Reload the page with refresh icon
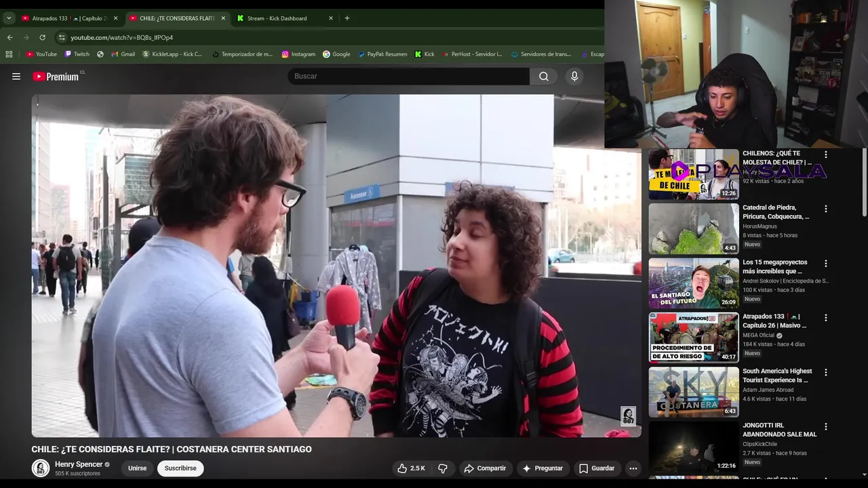 tap(42, 37)
